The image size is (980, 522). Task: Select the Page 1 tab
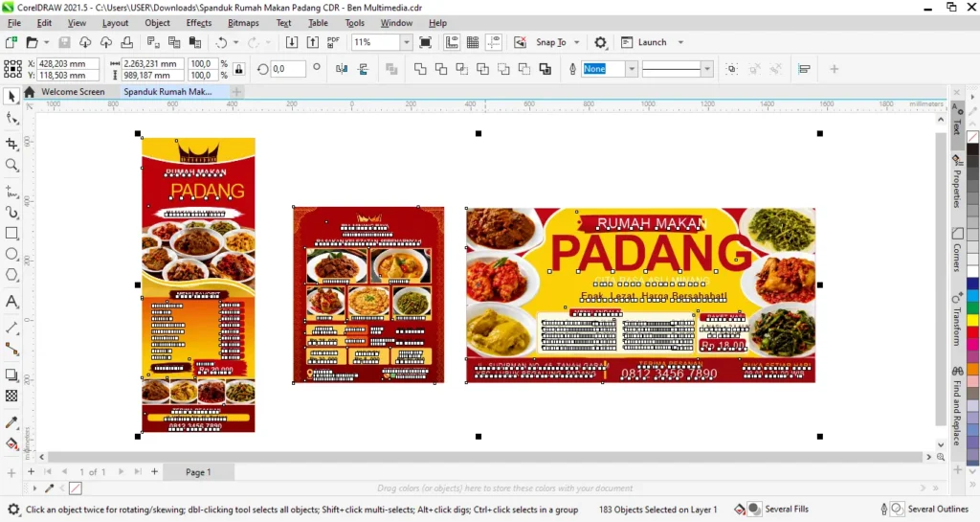tap(198, 472)
